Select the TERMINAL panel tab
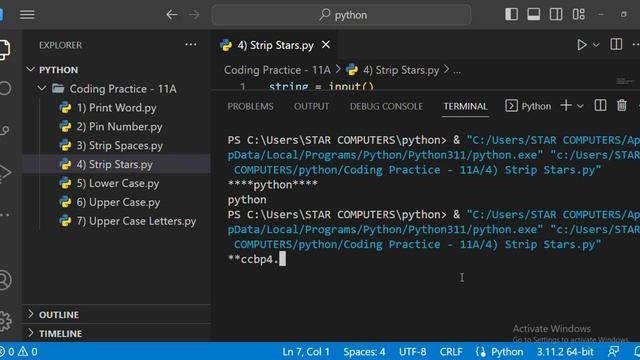 (x=465, y=106)
